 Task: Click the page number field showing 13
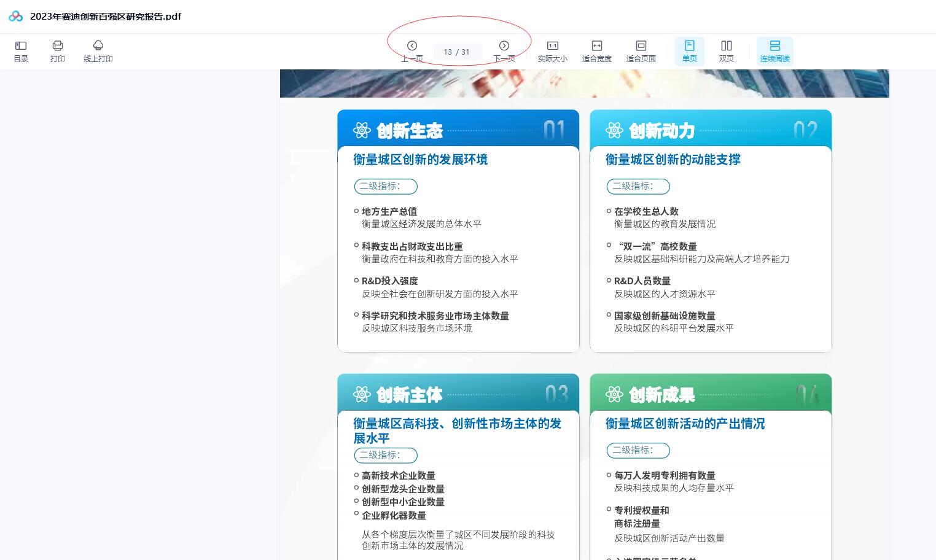[x=448, y=52]
